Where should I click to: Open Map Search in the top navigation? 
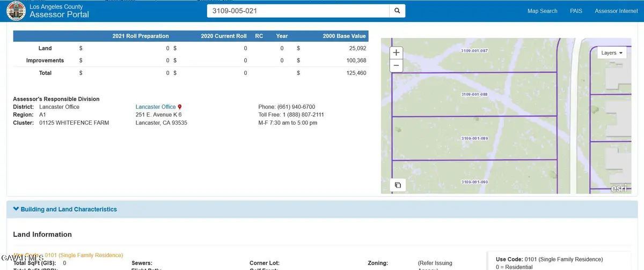coord(542,11)
